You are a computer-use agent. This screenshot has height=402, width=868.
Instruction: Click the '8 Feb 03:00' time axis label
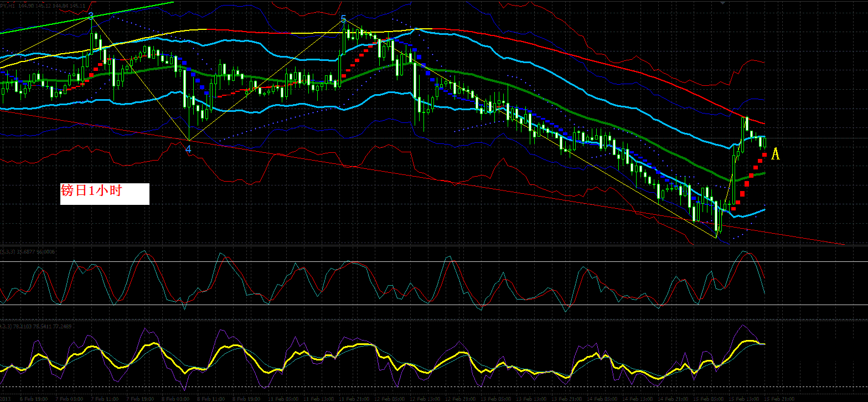[x=177, y=399]
